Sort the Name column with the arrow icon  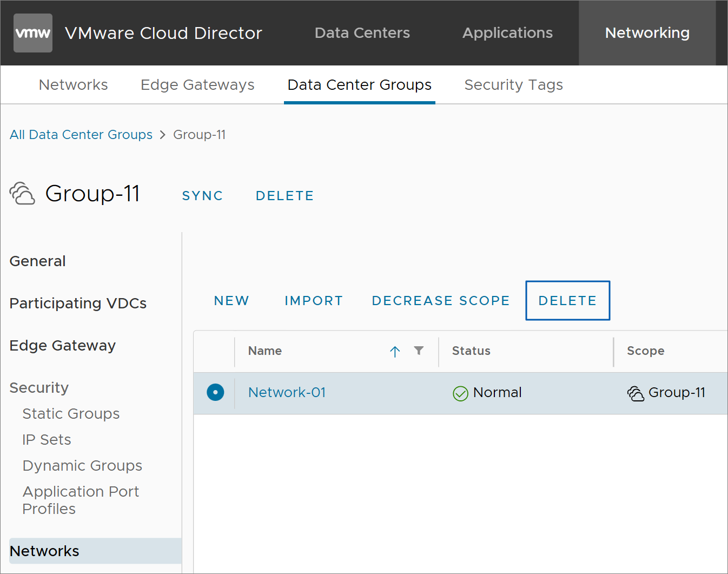click(395, 352)
